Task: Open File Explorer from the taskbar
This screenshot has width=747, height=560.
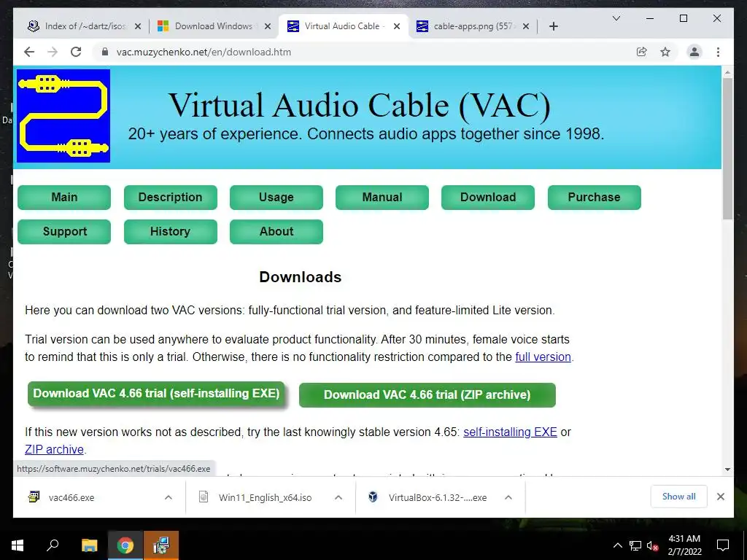Action: pyautogui.click(x=89, y=545)
